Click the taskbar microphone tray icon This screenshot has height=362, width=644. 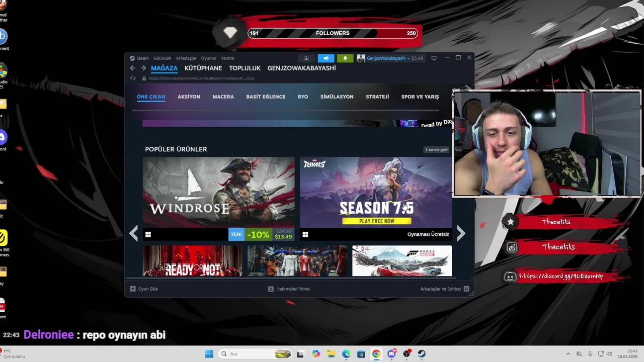590,354
